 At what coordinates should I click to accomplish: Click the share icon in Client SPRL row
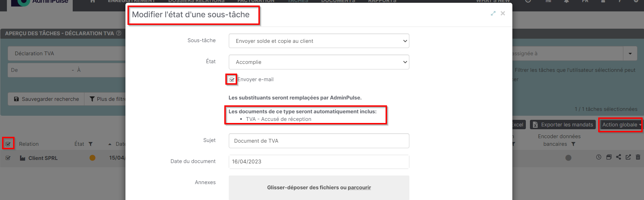pos(619,157)
